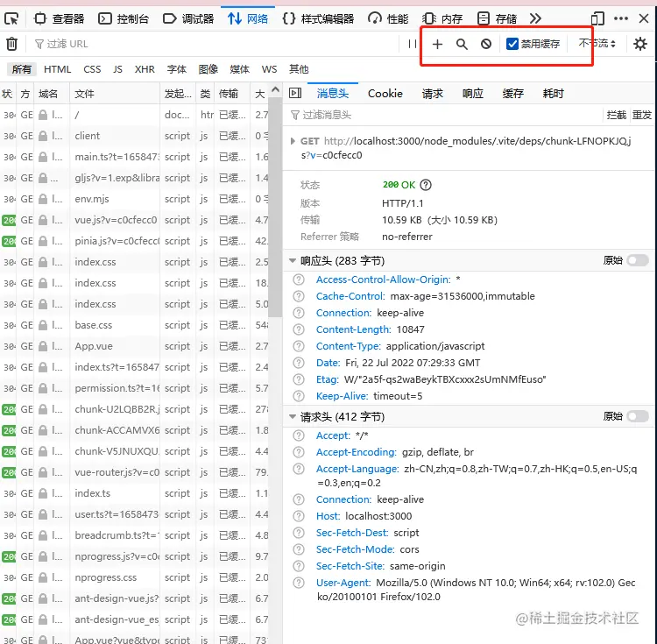Viewport: 657px width, 644px height.
Task: Select the nprogress.css request row
Action: (134, 577)
